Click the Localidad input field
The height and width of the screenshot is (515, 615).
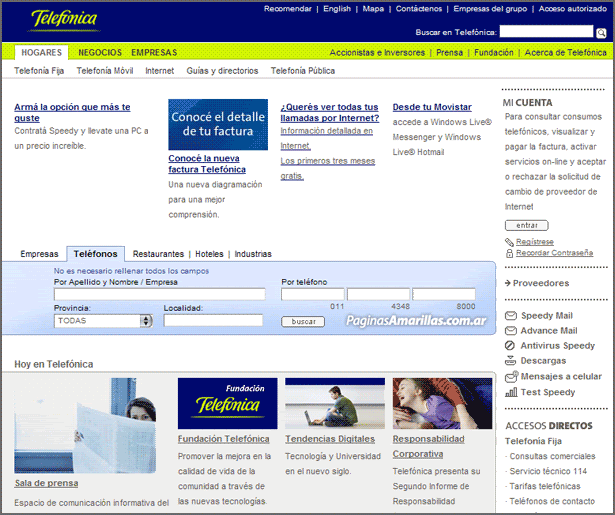[x=213, y=321]
